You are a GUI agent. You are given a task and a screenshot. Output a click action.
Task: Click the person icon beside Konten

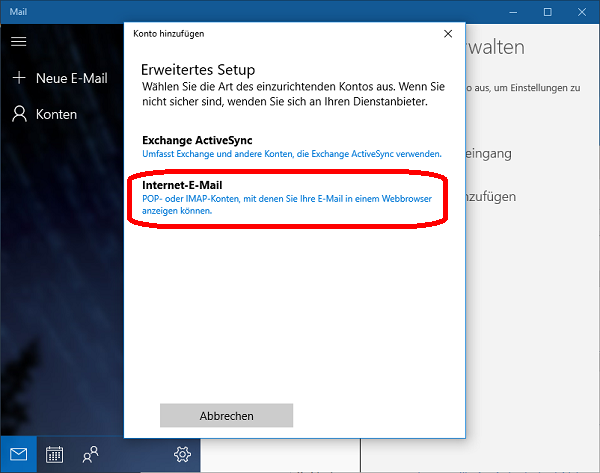[18, 114]
